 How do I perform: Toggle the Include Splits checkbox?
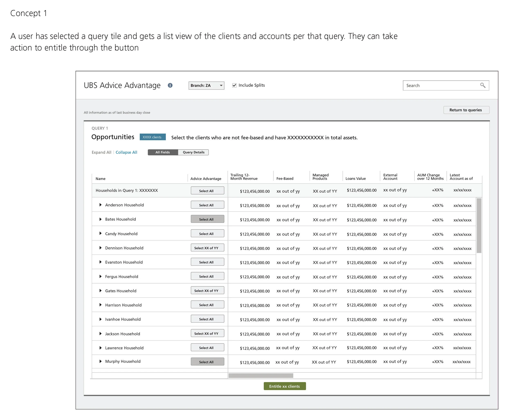234,85
